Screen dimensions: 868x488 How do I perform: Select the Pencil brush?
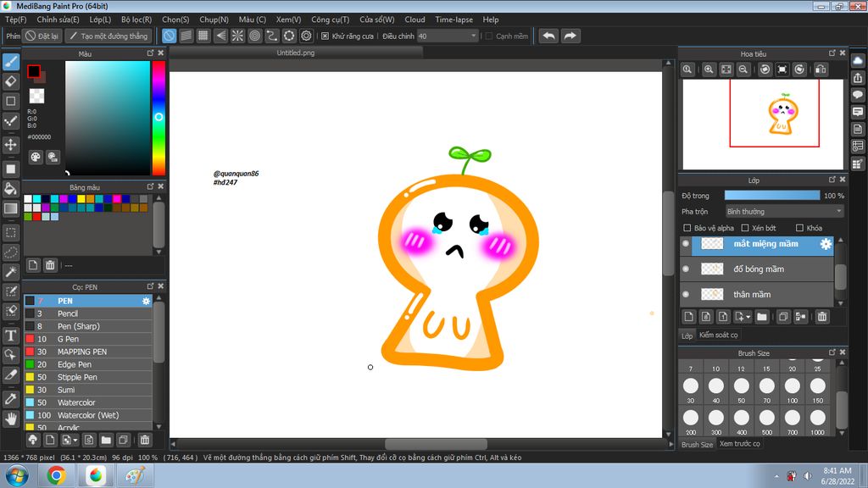pos(88,313)
